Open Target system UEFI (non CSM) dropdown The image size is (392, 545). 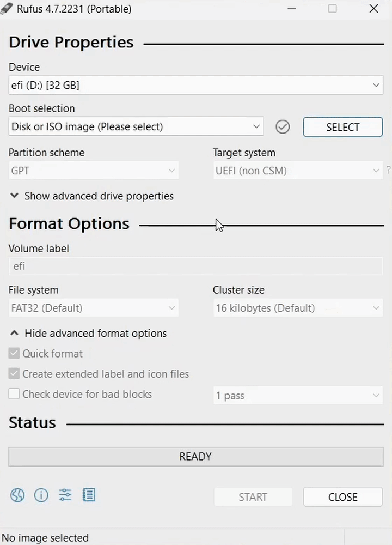(298, 170)
